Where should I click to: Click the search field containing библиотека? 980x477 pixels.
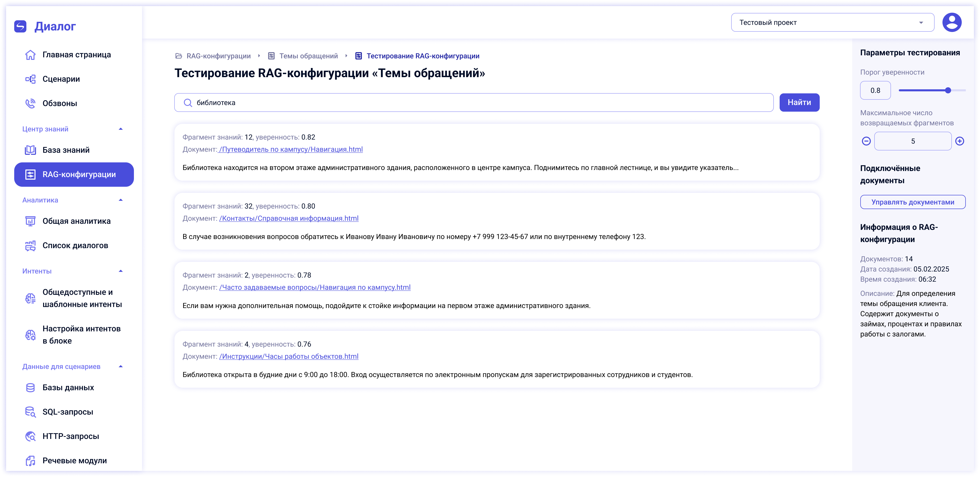474,103
